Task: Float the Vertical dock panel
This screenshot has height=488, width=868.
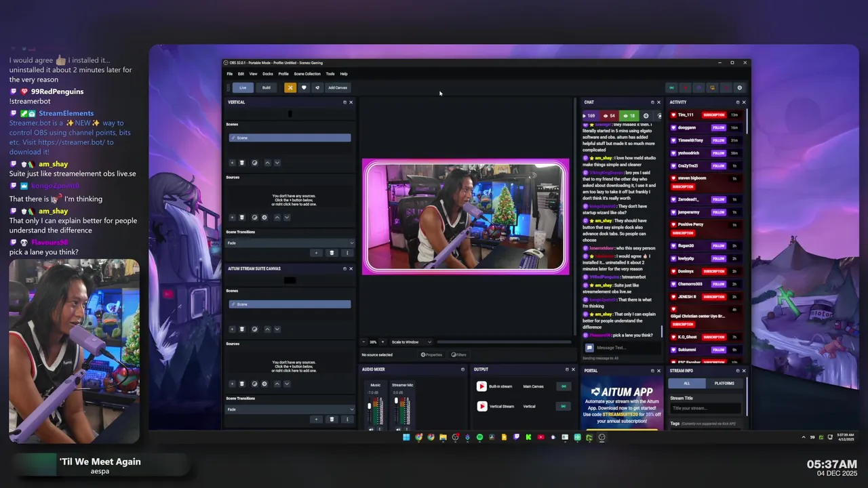Action: coord(344,102)
